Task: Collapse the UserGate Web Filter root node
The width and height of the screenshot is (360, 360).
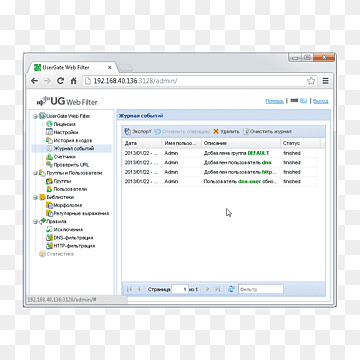Action: point(35,116)
